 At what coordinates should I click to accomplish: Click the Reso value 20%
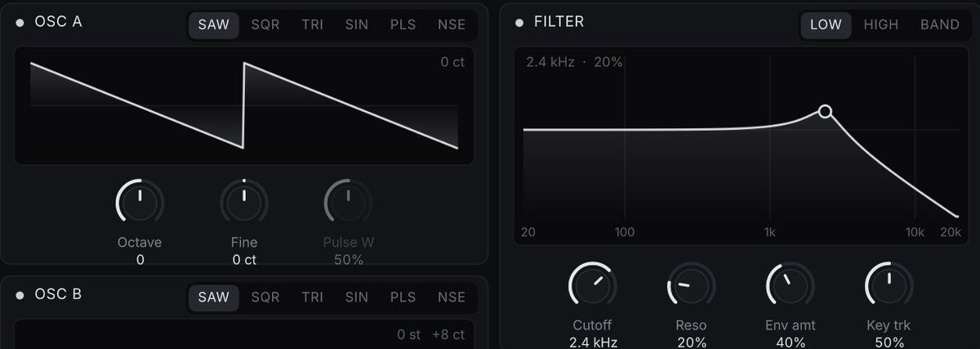point(692,342)
